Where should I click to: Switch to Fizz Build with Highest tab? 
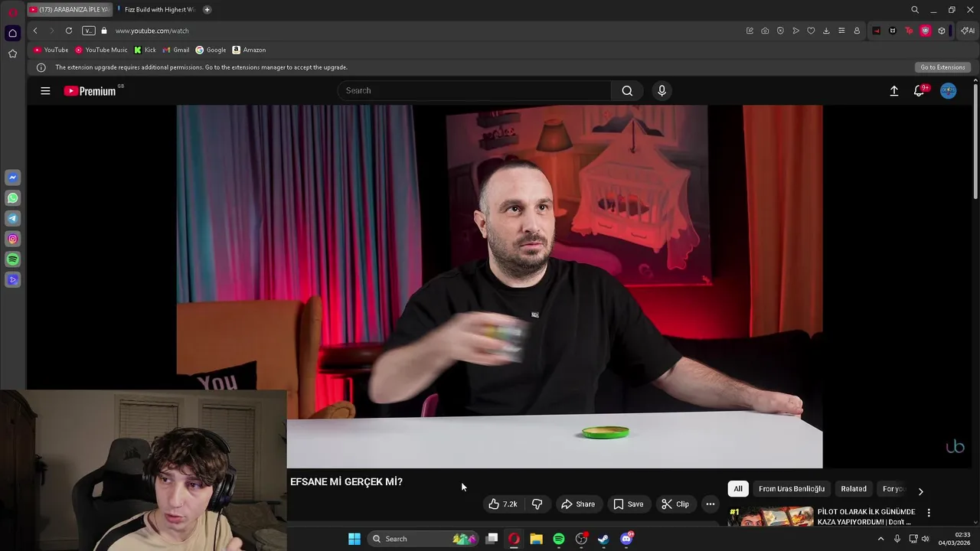(x=156, y=9)
